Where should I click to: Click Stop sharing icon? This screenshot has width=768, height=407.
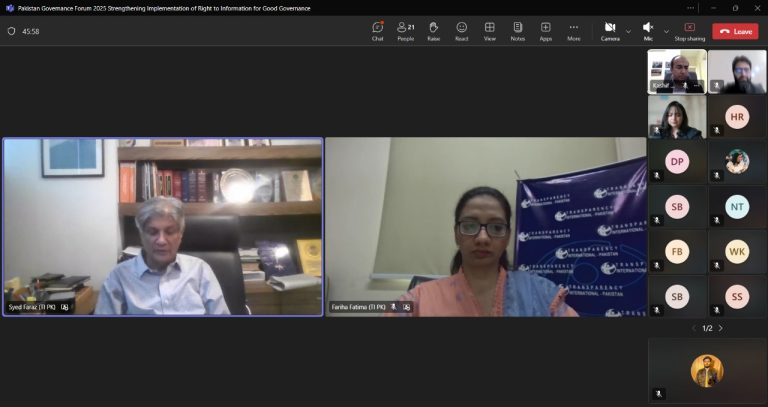click(x=689, y=30)
